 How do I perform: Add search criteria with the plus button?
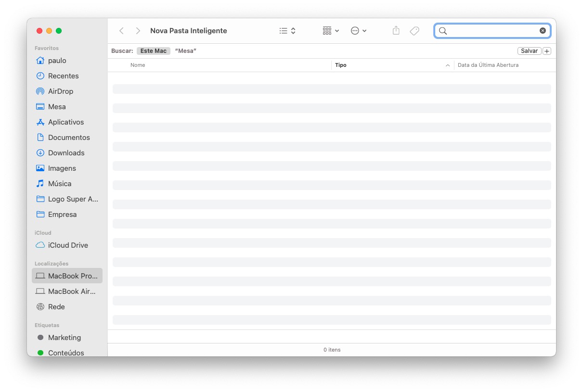[547, 51]
